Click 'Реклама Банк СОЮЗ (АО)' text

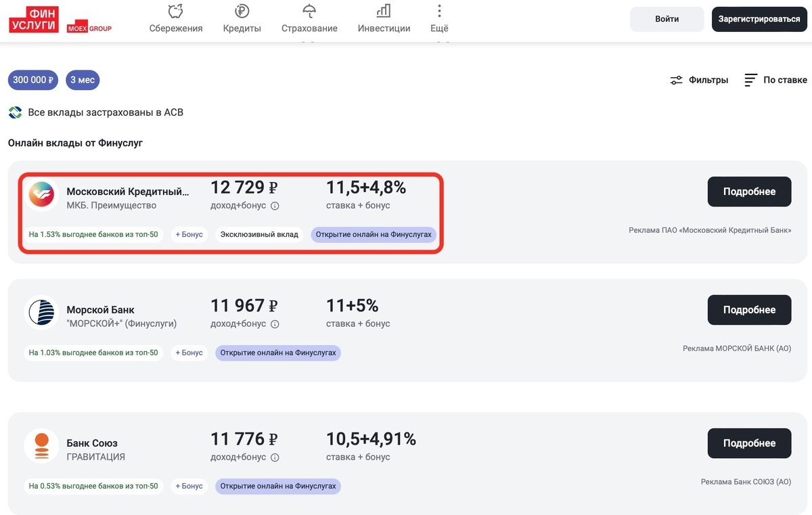pyautogui.click(x=746, y=482)
